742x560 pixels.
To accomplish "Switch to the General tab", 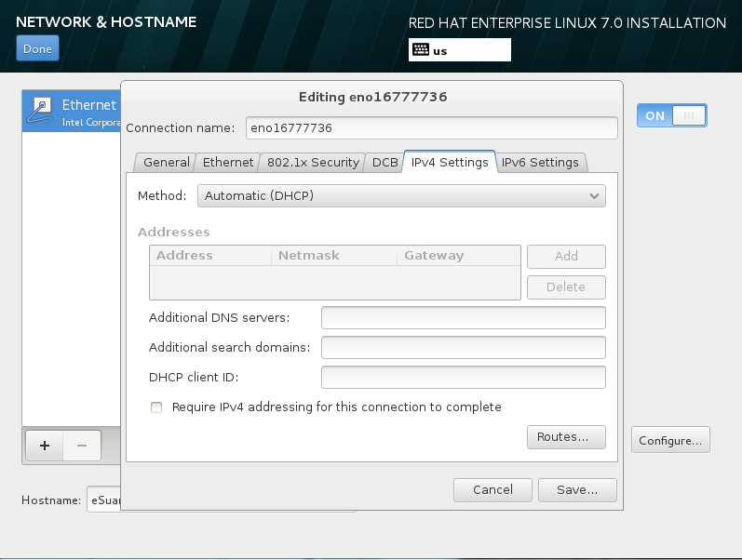I will [x=166, y=163].
